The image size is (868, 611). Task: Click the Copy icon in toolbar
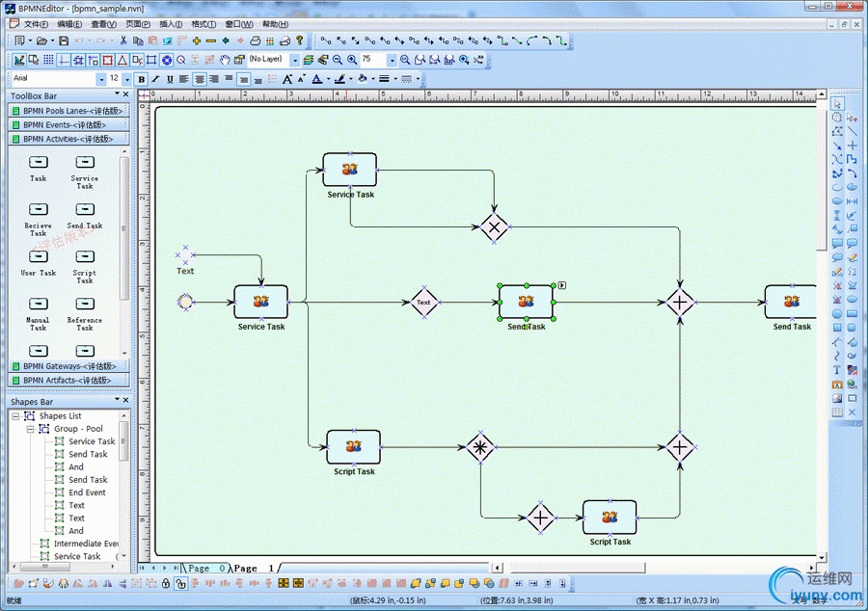click(138, 40)
